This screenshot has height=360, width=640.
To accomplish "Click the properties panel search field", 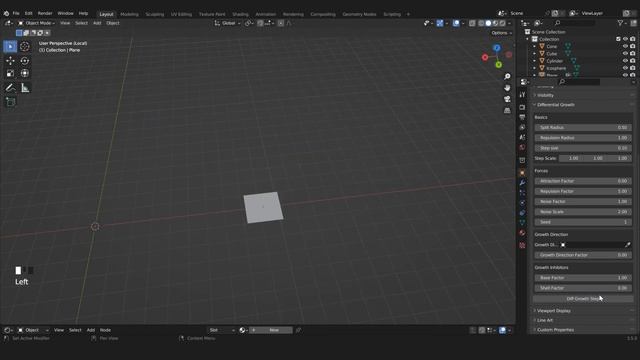I will pyautogui.click(x=580, y=82).
